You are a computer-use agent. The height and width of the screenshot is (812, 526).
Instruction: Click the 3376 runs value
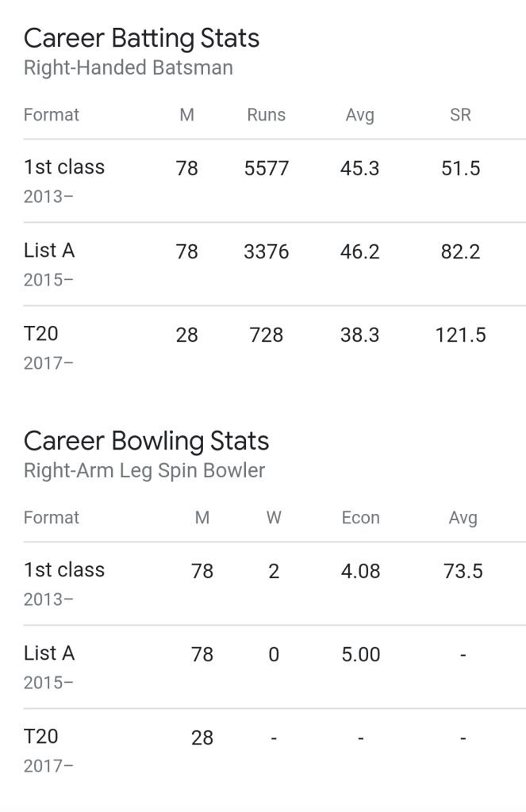(267, 251)
